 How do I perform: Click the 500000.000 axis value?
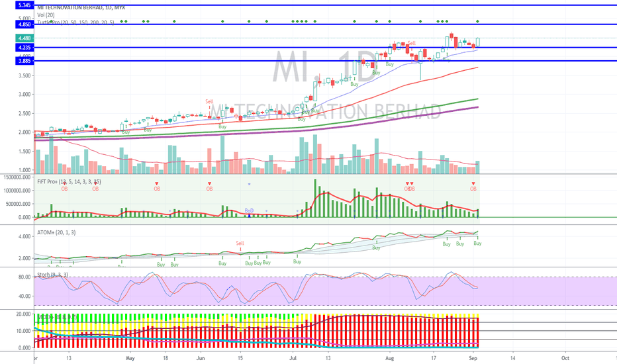pyautogui.click(x=18, y=204)
